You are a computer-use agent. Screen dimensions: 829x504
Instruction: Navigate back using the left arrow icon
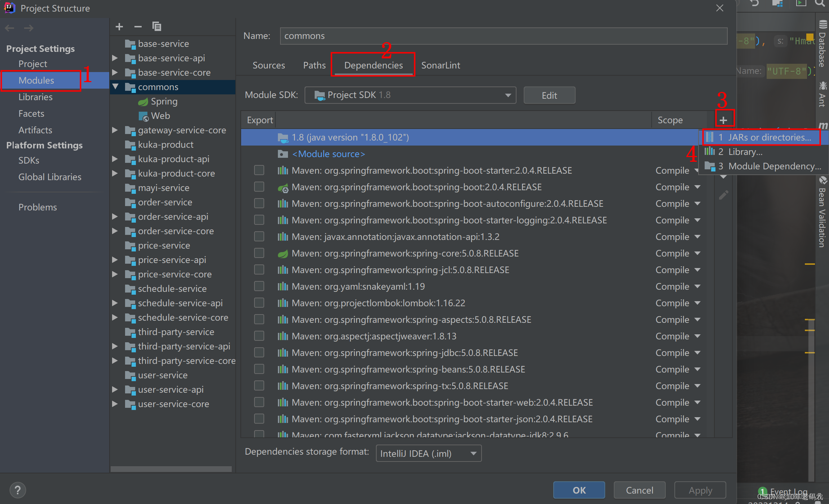[9, 28]
